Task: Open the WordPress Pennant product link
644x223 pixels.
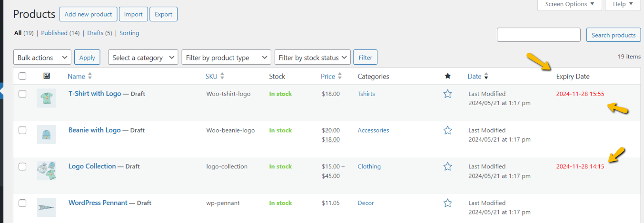Action: point(98,203)
